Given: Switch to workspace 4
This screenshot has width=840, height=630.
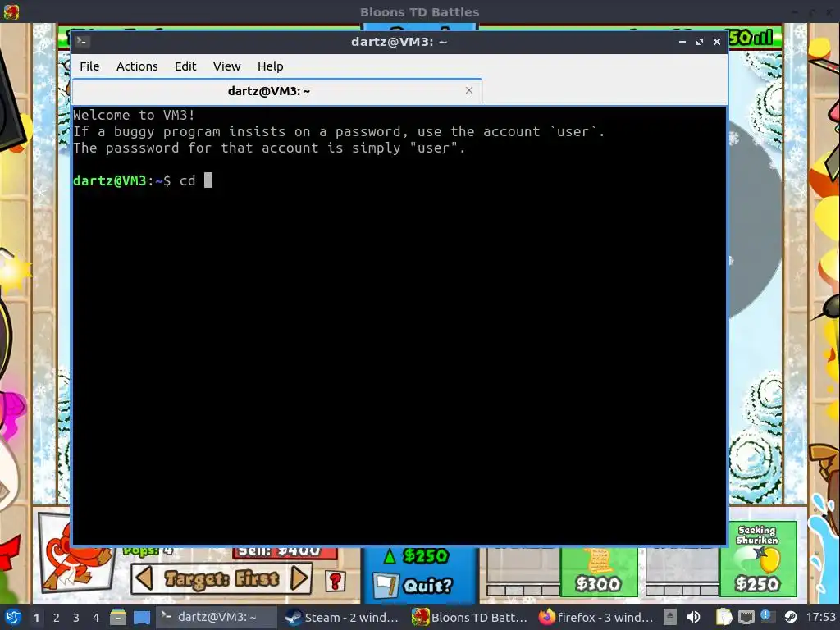Looking at the screenshot, I should [96, 618].
